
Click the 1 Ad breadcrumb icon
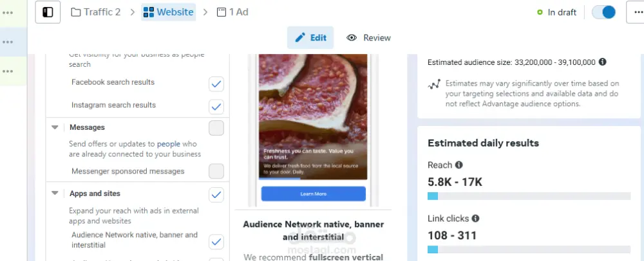pos(222,12)
